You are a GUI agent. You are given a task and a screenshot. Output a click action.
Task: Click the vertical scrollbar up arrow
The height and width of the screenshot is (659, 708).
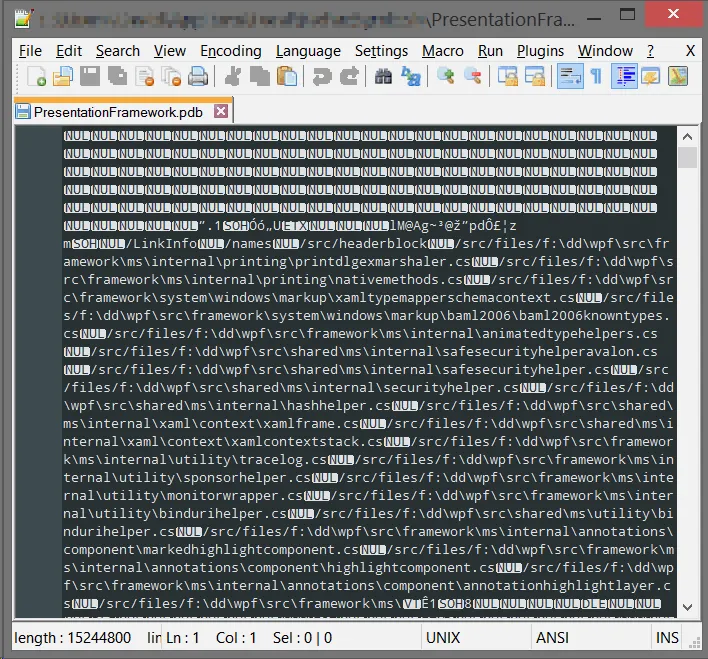click(x=687, y=136)
